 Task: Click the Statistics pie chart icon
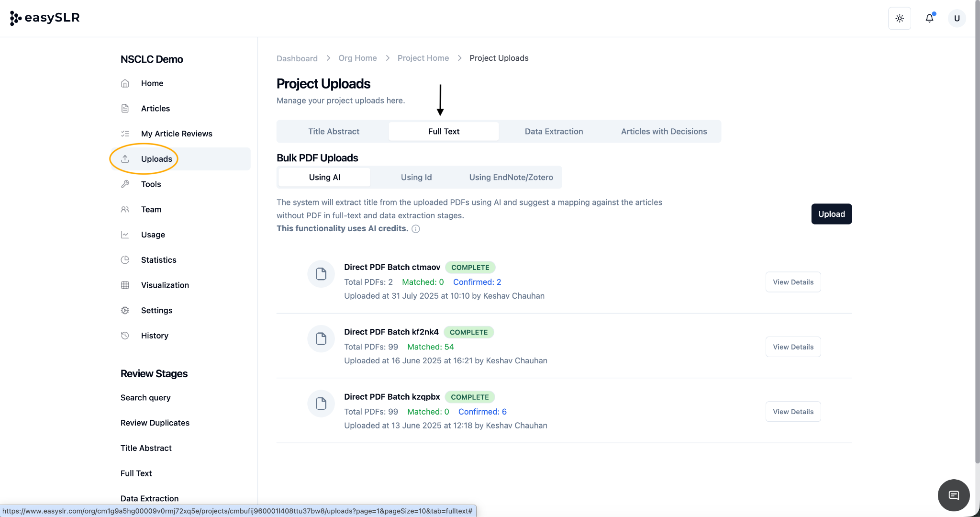pyautogui.click(x=125, y=260)
